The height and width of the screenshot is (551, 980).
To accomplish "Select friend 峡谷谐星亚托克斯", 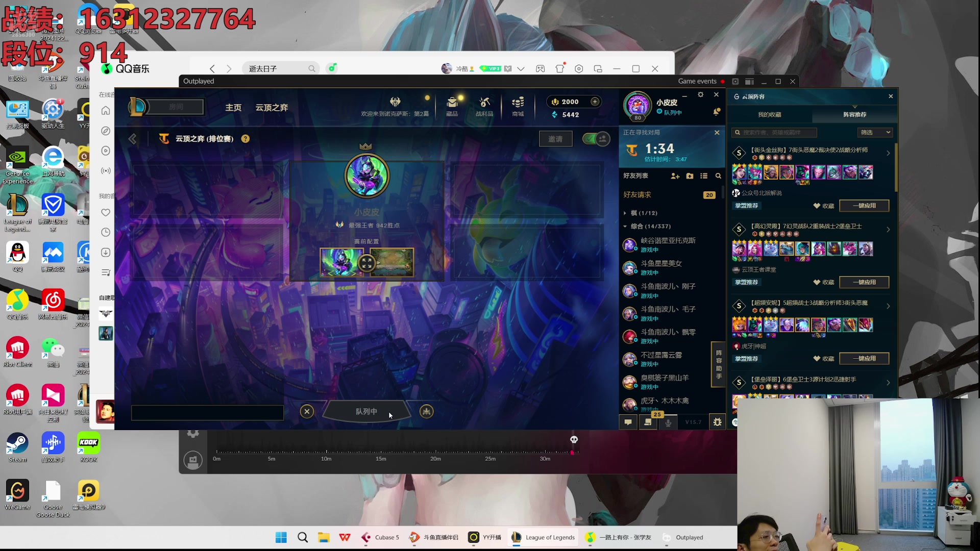I will click(671, 245).
